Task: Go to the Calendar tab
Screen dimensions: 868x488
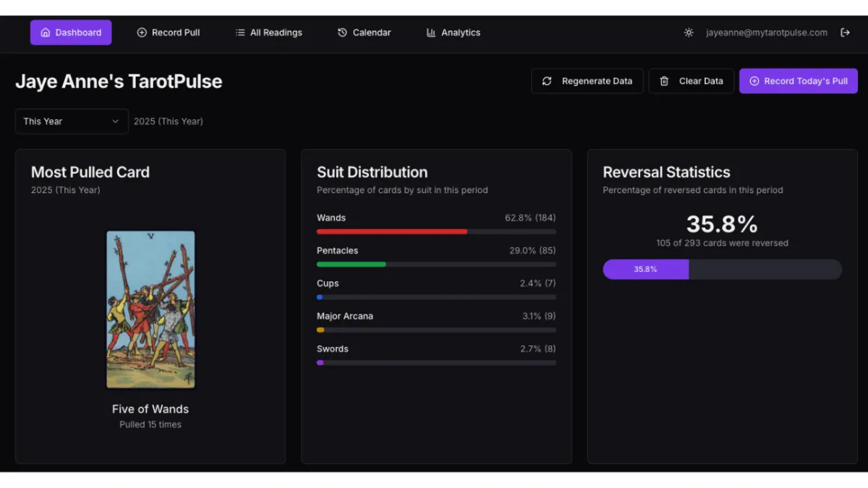Action: coord(371,33)
